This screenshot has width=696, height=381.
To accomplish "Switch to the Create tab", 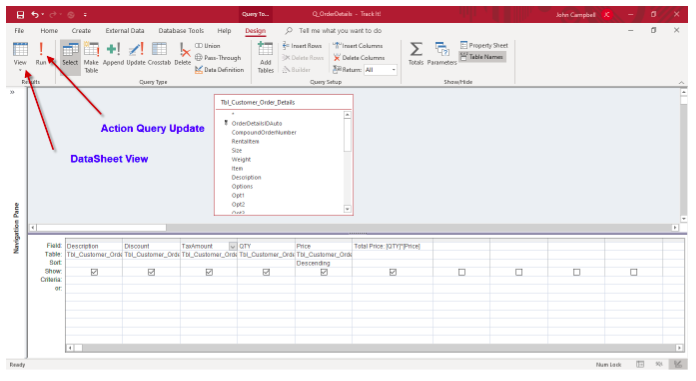I will point(81,31).
